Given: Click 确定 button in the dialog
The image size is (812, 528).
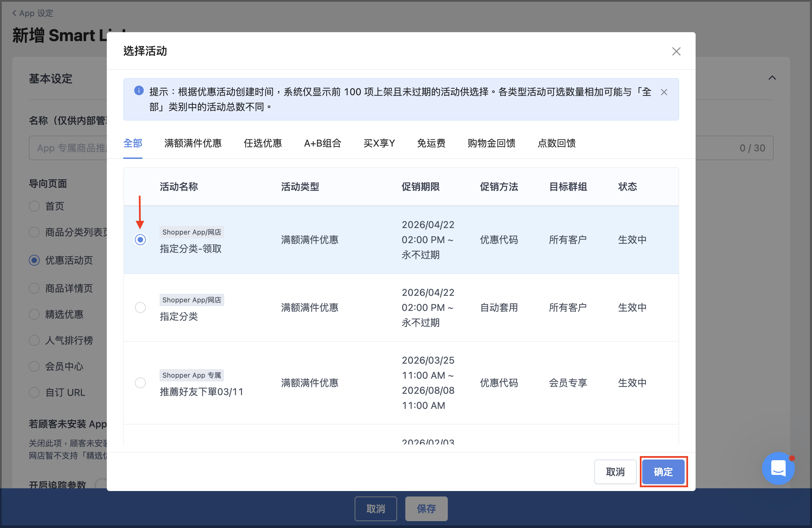Looking at the screenshot, I should 663,472.
